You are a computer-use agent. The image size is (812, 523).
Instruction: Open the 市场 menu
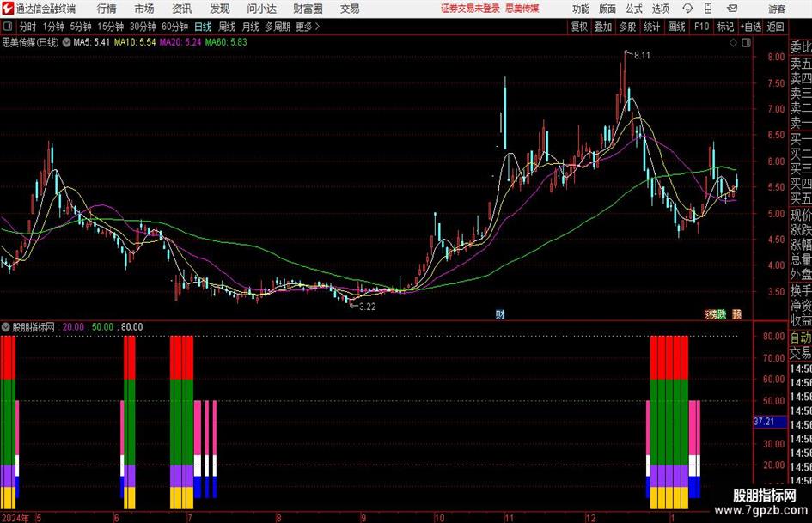(x=144, y=9)
